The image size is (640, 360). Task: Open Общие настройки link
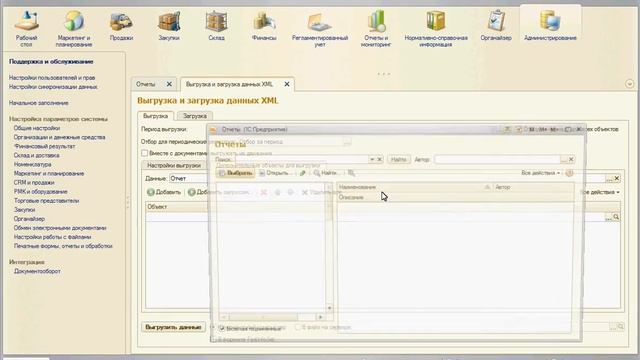(37, 128)
